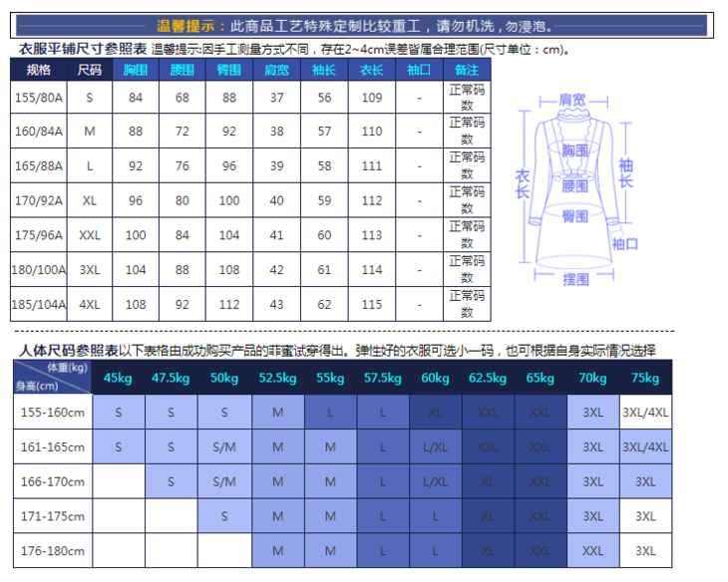Click the 166-170cm height row header
This screenshot has width=728, height=582.
(x=53, y=481)
